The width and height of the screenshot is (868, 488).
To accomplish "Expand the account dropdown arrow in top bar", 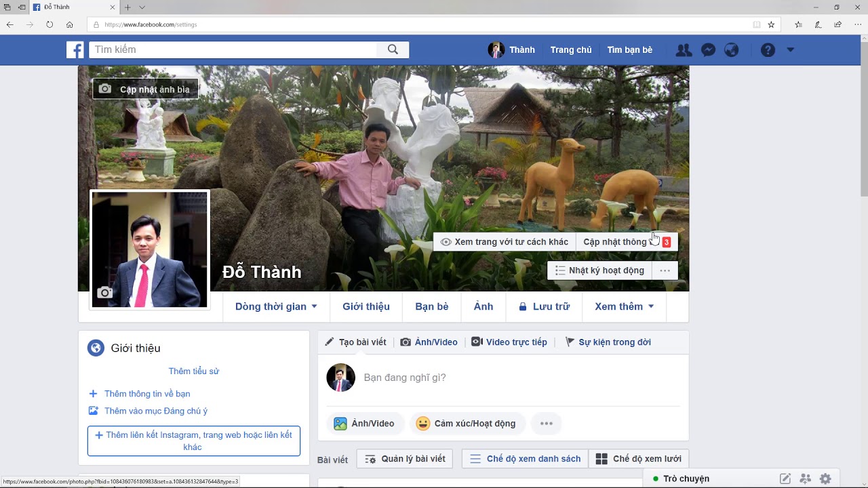I will click(x=790, y=50).
